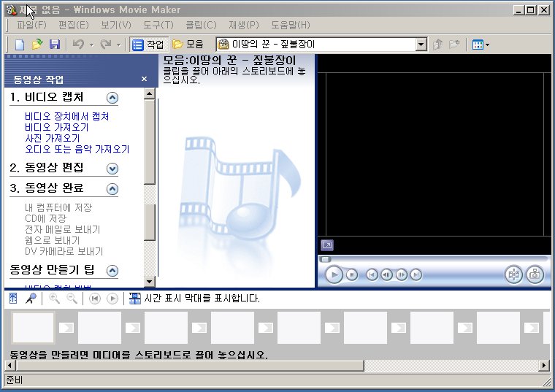This screenshot has height=392, width=555.
Task: Open the 편집(E) menu
Action: [74, 25]
